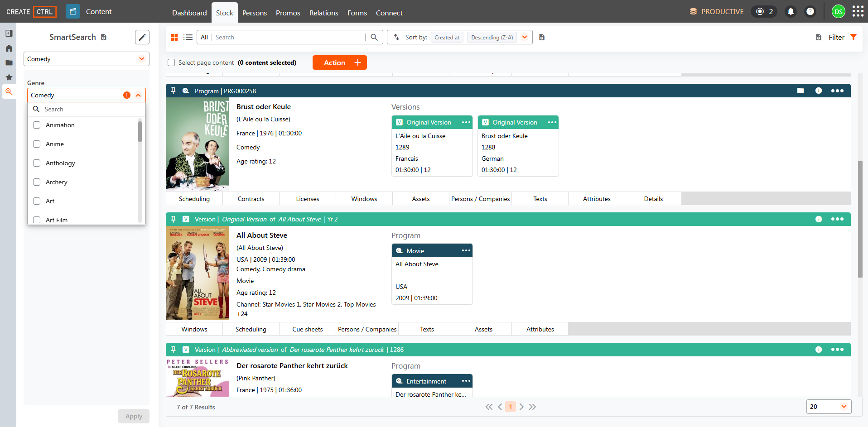Image resolution: width=868 pixels, height=427 pixels.
Task: Click the orange Action button
Action: [340, 62]
